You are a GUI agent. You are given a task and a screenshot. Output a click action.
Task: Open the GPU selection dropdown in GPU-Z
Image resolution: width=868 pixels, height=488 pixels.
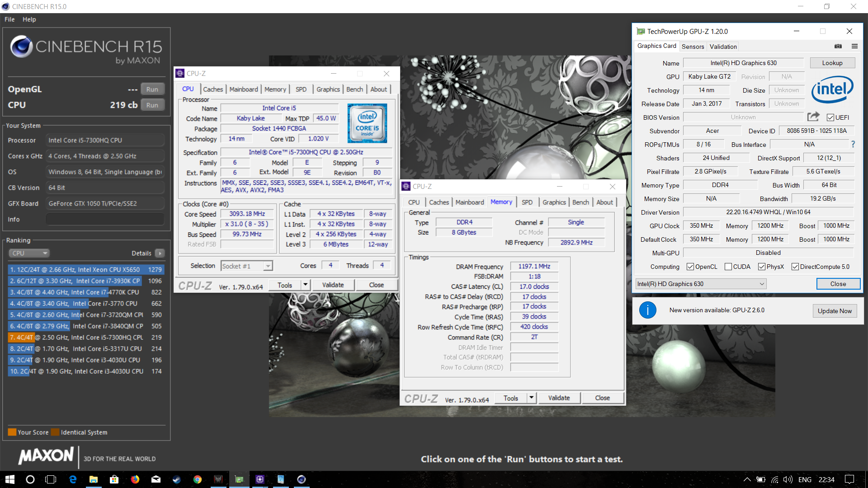701,284
